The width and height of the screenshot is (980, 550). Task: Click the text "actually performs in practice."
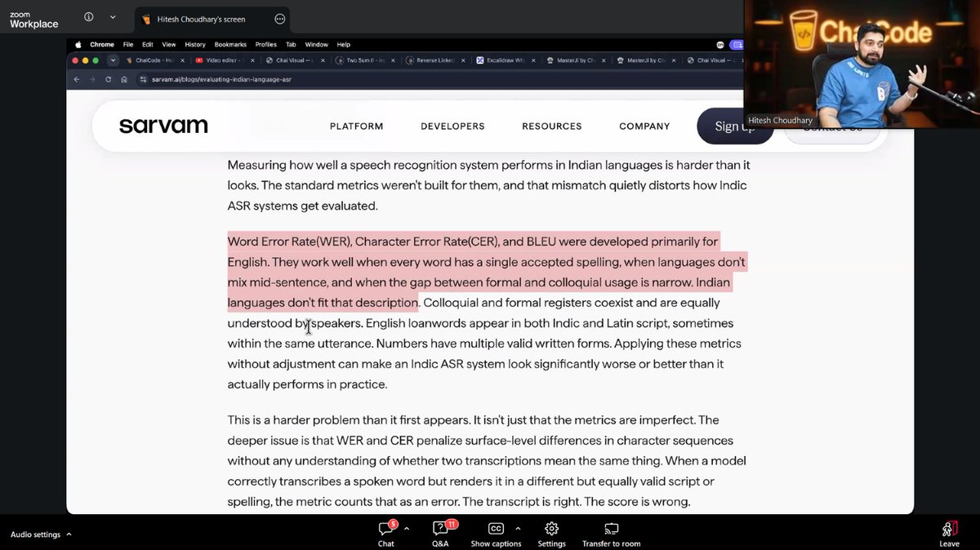tap(307, 384)
